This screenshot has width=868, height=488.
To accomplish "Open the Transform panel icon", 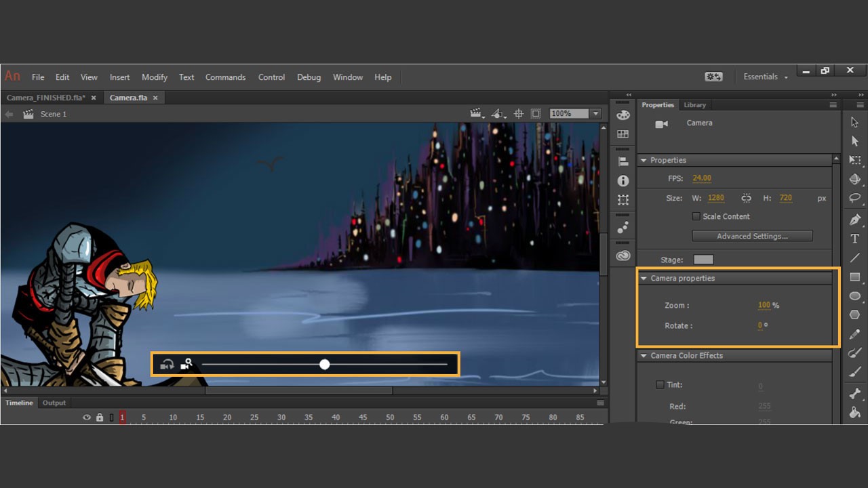I will click(x=623, y=200).
